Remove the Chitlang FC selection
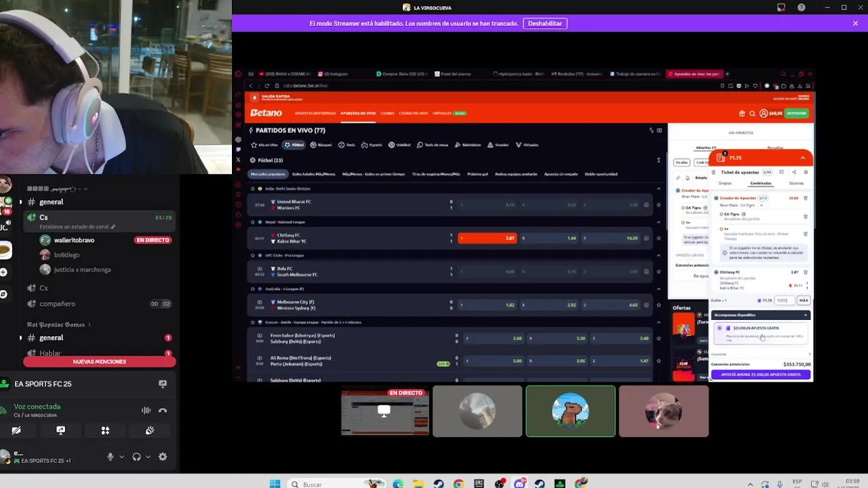Screen dimensions: 868x488 [806, 272]
